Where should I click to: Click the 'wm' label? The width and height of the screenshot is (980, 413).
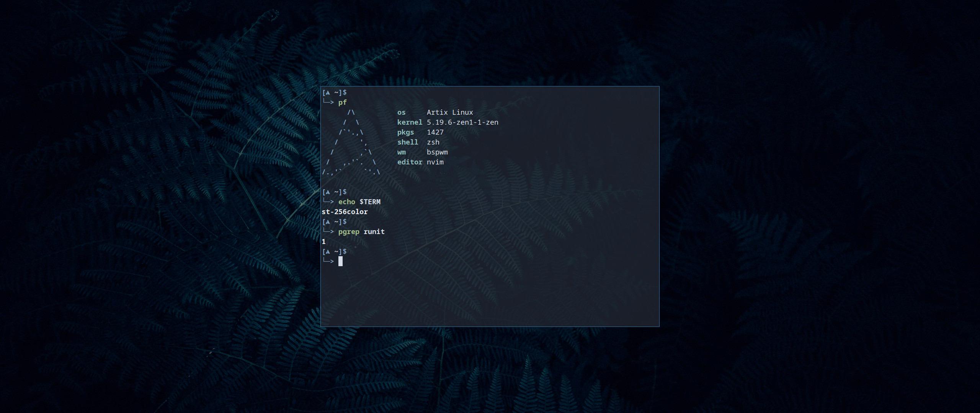pyautogui.click(x=401, y=152)
